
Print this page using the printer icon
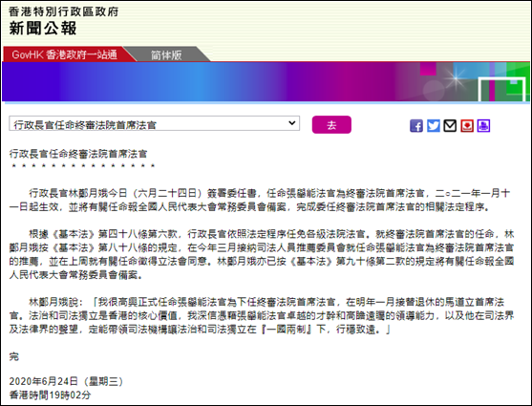pos(483,126)
